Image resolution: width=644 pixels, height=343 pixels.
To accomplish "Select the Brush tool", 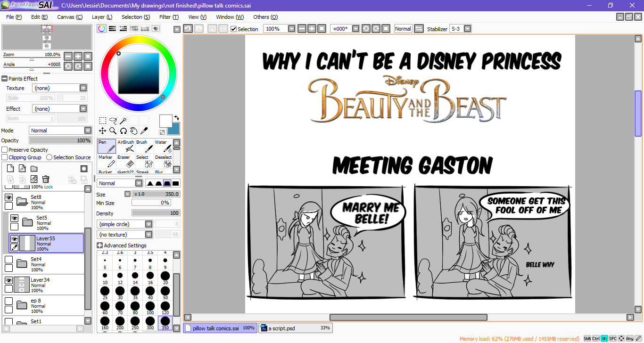I will pyautogui.click(x=144, y=146).
